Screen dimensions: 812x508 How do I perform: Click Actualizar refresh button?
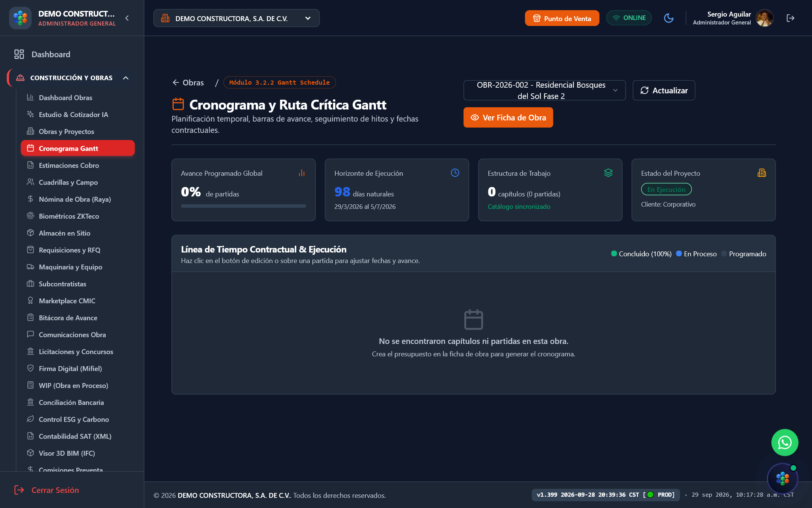click(664, 90)
